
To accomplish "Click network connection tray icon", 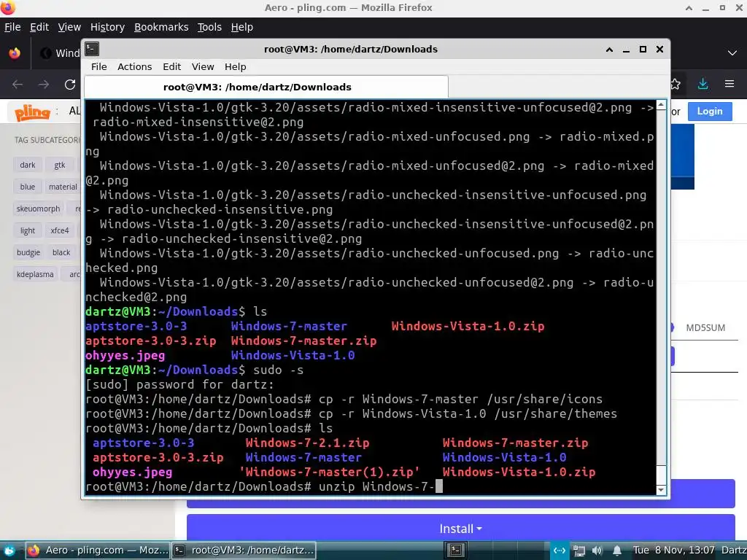I will coord(559,551).
